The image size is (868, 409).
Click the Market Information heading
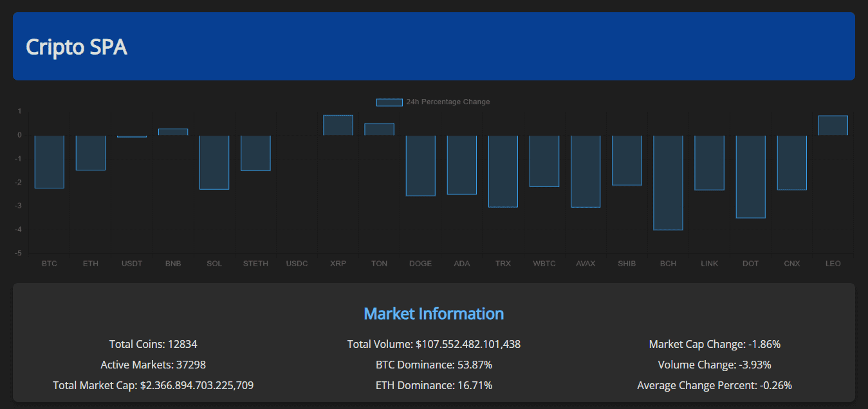click(x=434, y=314)
